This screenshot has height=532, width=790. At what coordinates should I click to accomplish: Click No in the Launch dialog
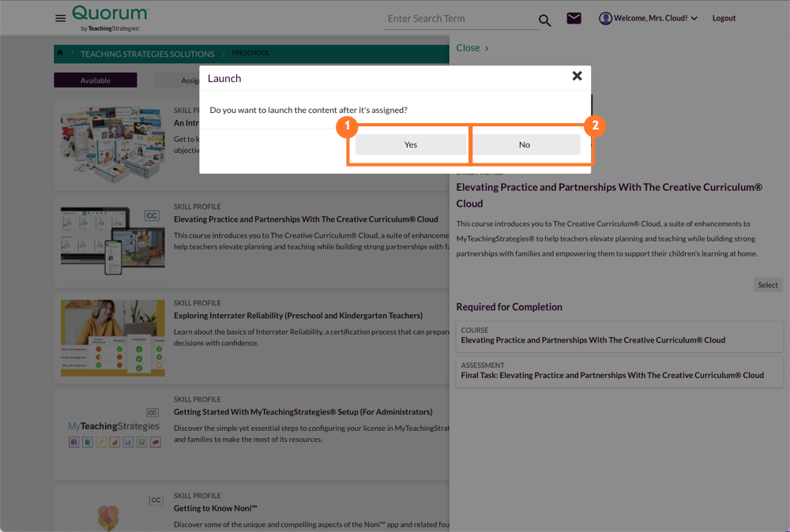click(524, 144)
